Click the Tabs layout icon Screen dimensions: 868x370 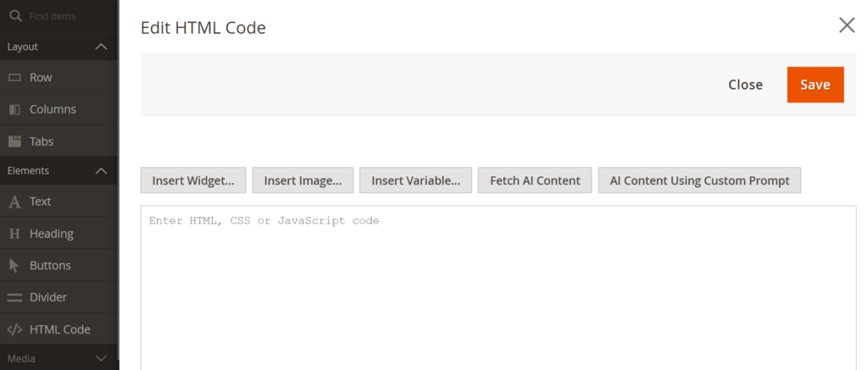[x=14, y=141]
